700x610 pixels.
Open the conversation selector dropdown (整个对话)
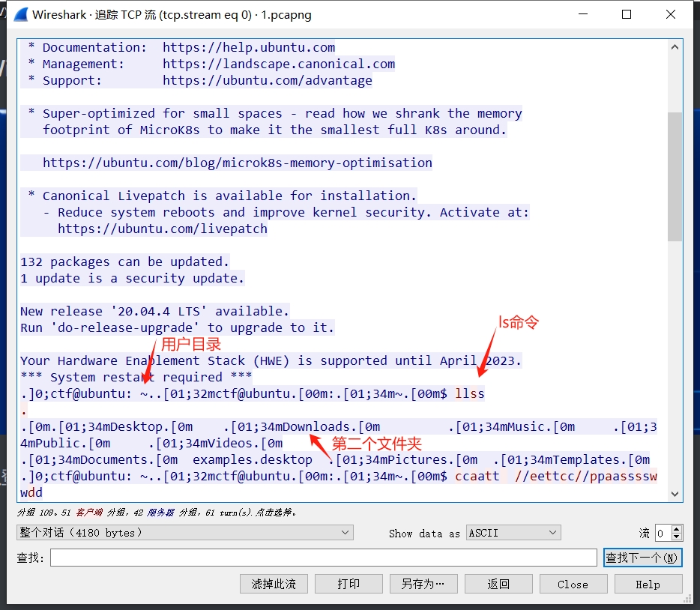185,533
